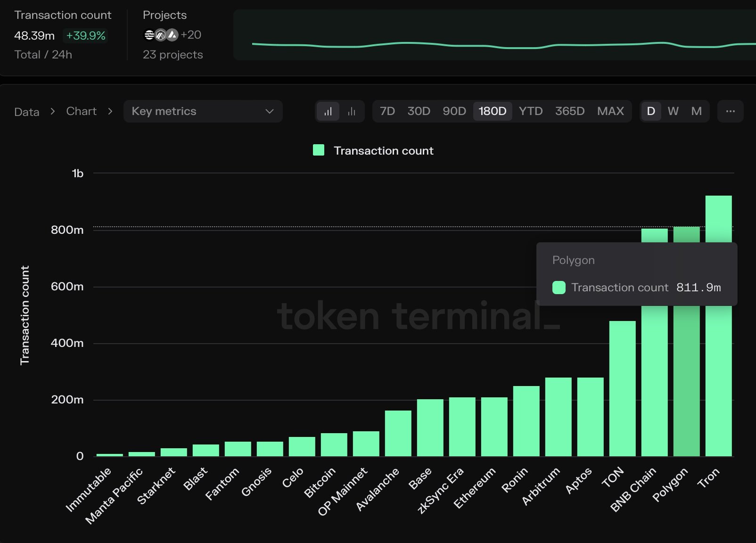Click the Gnosis bar
This screenshot has width=756, height=543.
[270, 449]
